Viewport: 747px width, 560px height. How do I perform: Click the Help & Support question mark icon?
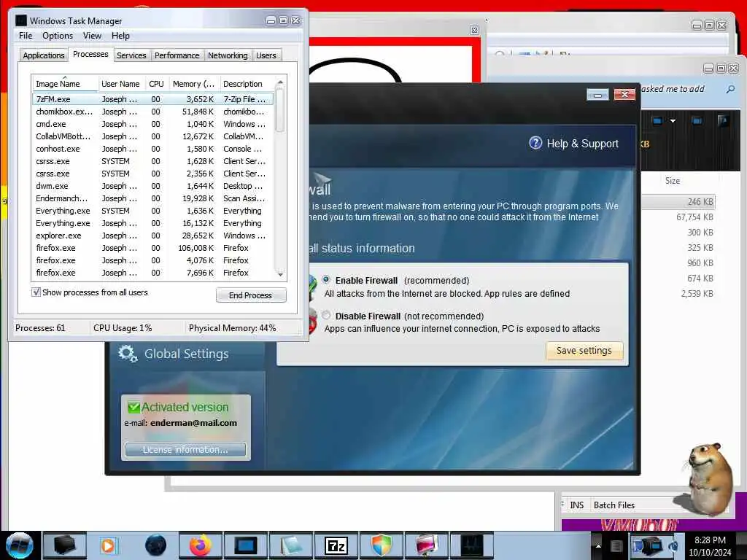tap(535, 143)
